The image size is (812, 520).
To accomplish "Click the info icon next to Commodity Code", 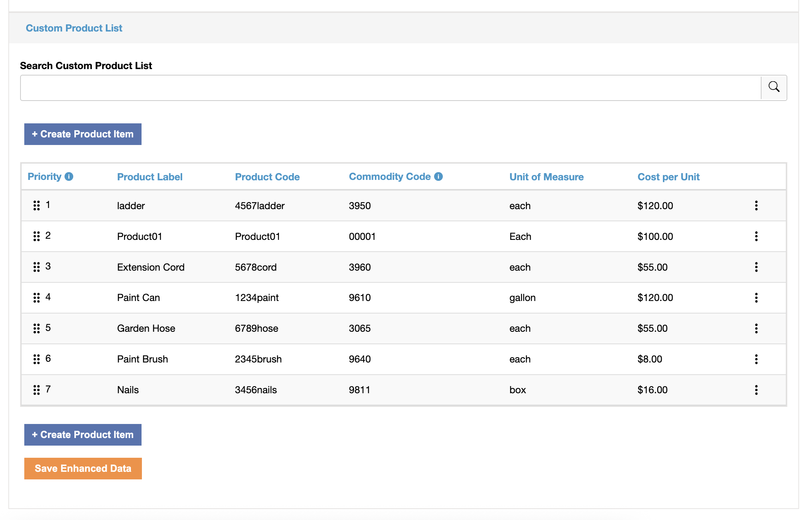I will coord(439,176).
